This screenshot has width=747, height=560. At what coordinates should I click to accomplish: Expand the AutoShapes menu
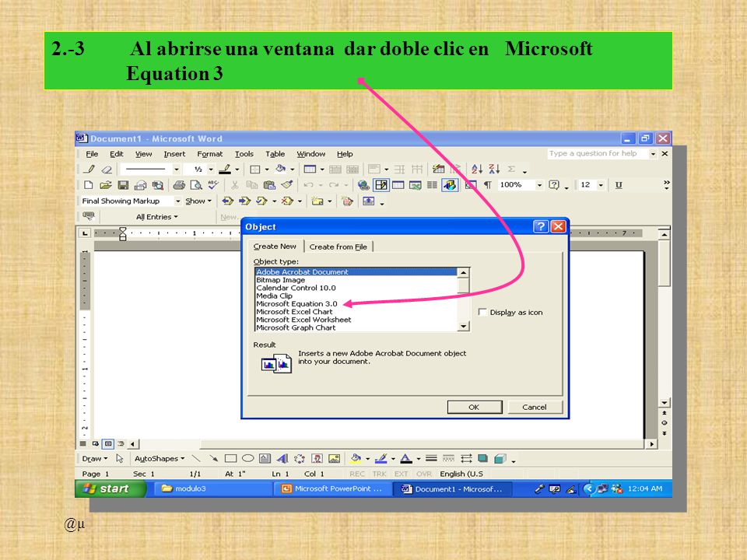click(159, 459)
